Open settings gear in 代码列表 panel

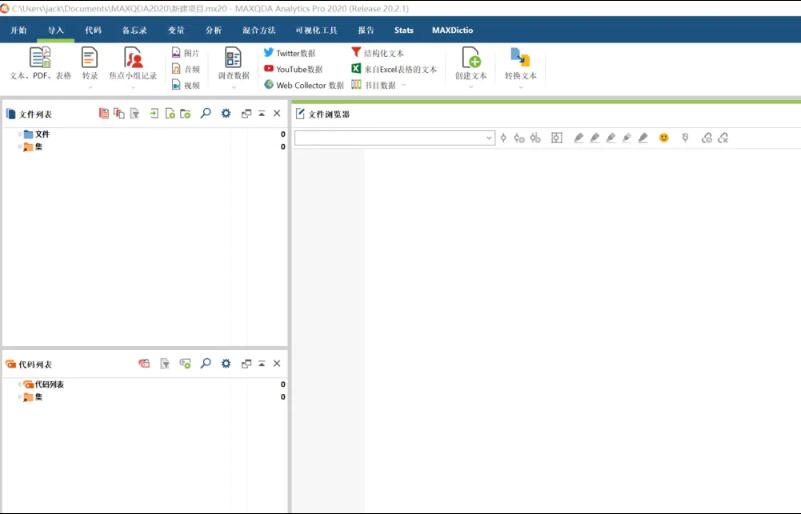pos(226,363)
